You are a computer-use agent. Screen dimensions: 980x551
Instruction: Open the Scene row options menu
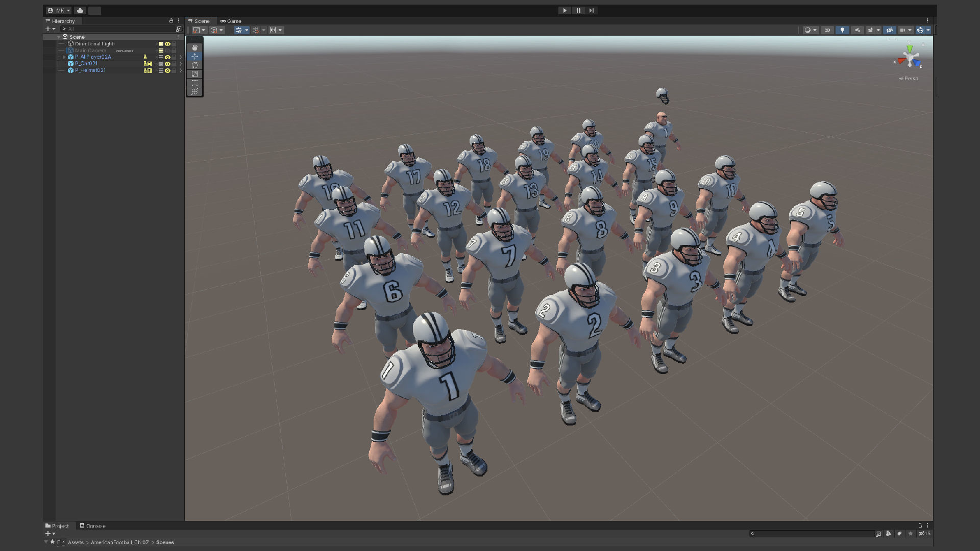click(179, 37)
